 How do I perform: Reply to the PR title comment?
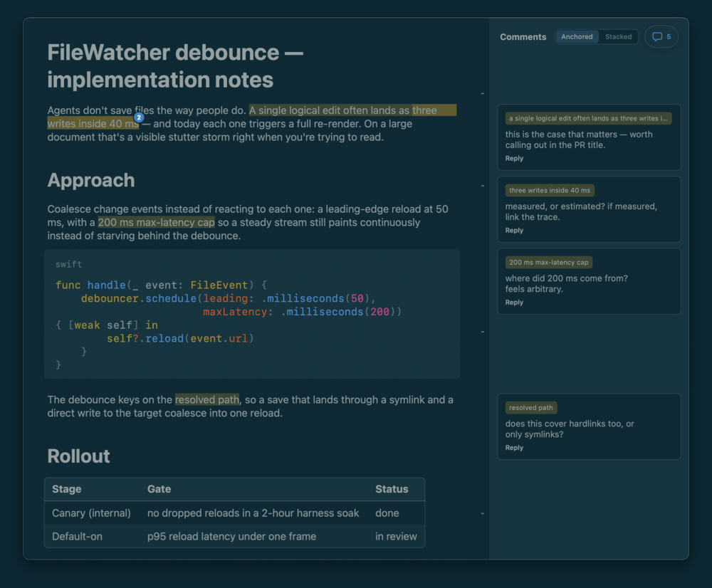[x=514, y=159]
